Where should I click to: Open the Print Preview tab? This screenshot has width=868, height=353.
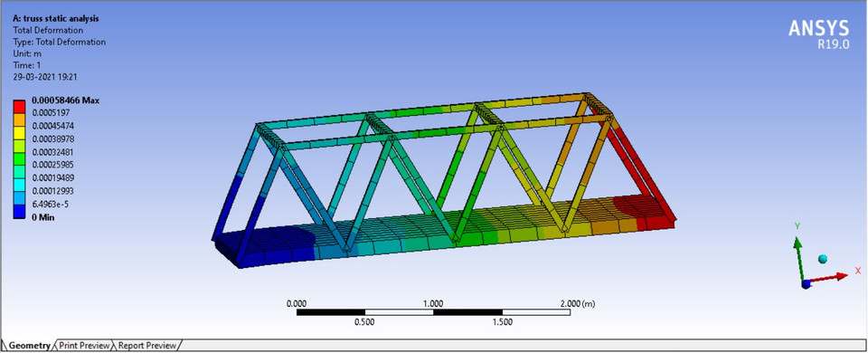point(84,345)
